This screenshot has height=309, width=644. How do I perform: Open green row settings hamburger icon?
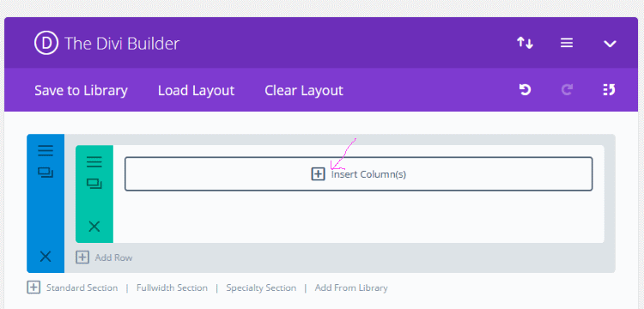94,161
